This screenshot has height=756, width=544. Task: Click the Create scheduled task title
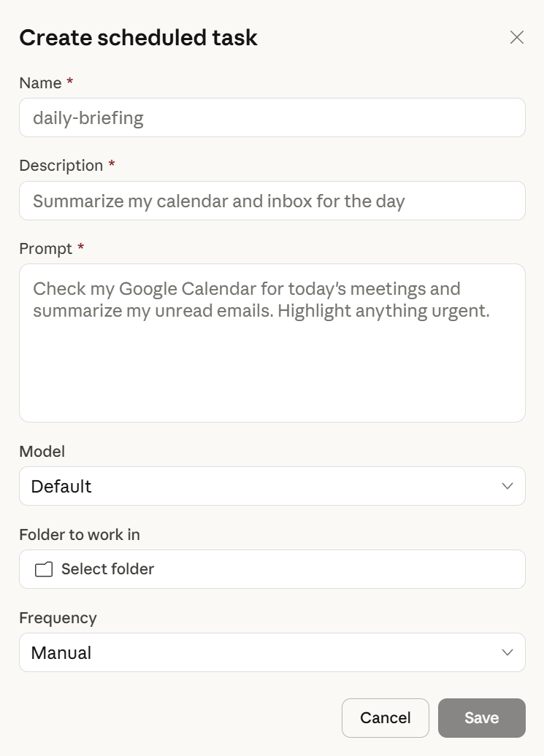click(x=139, y=37)
